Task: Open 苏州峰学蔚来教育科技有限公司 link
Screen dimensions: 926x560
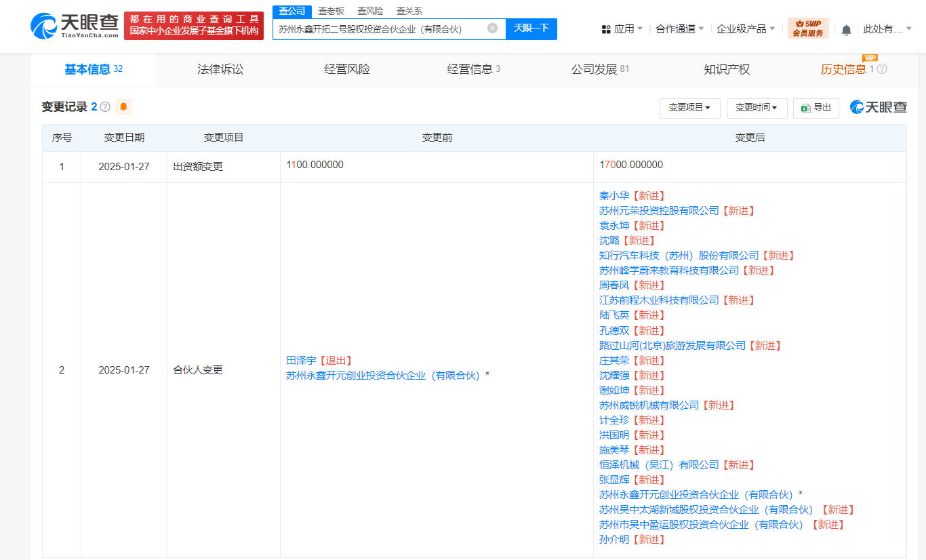Action: point(669,271)
